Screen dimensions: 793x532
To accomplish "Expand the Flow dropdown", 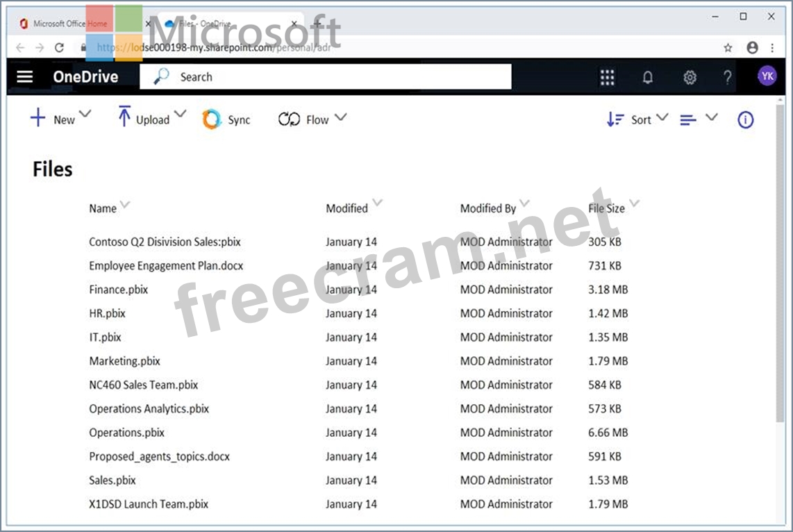I will (x=341, y=117).
